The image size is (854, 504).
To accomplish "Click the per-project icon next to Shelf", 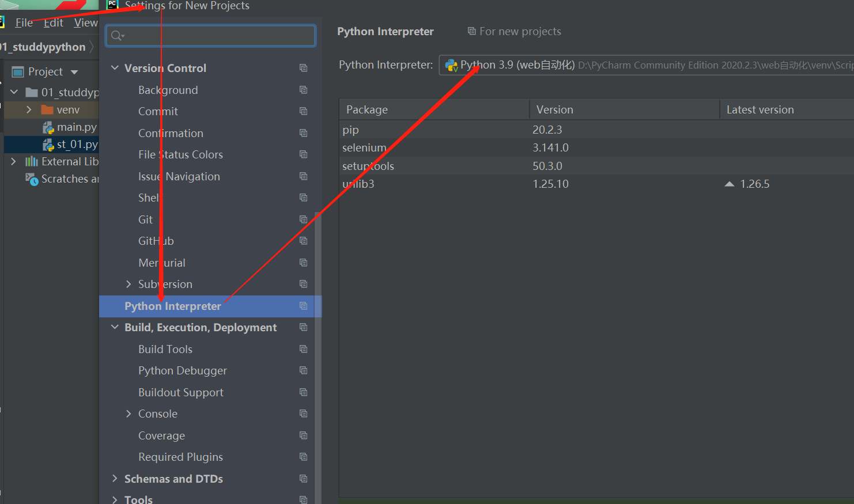I will pyautogui.click(x=303, y=198).
